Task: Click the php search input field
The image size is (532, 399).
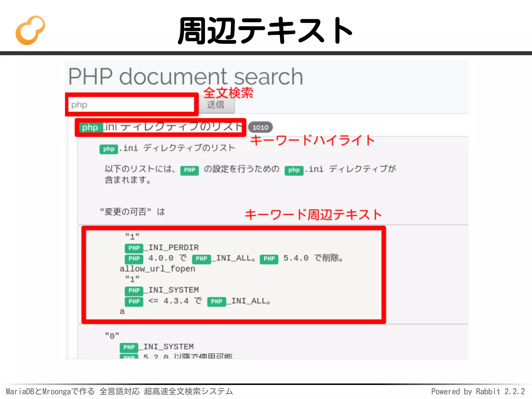Action: [131, 105]
